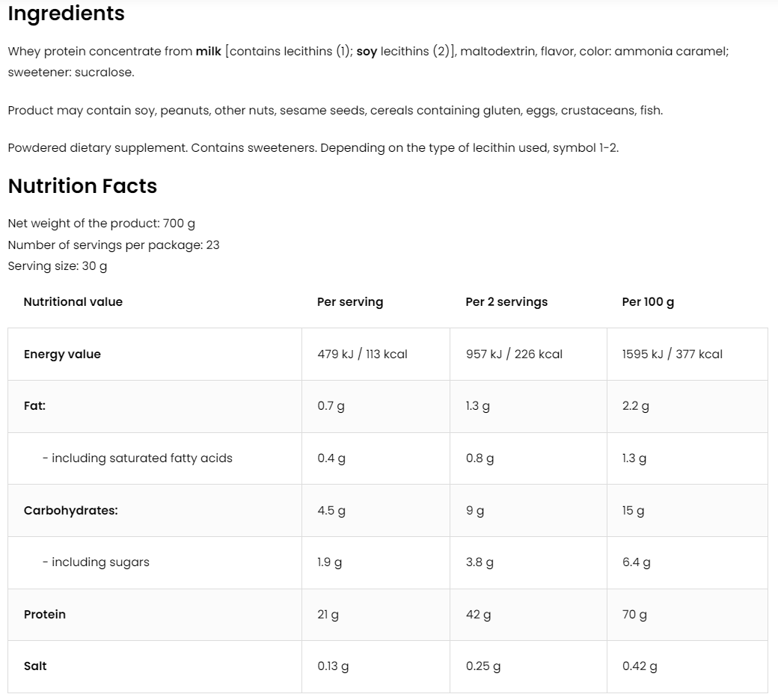This screenshot has height=700, width=778.
Task: Select the Protein row label
Action: click(44, 615)
